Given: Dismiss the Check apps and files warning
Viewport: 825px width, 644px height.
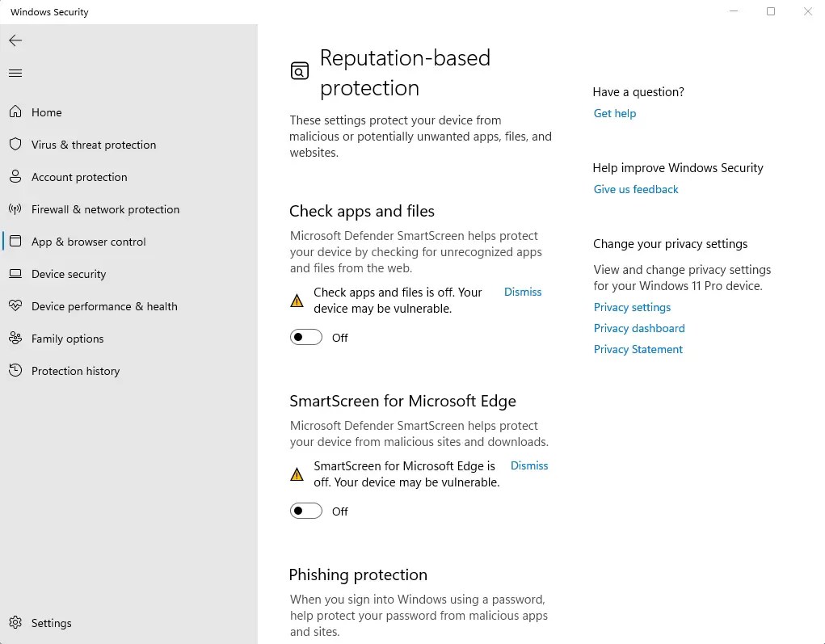Looking at the screenshot, I should 523,292.
